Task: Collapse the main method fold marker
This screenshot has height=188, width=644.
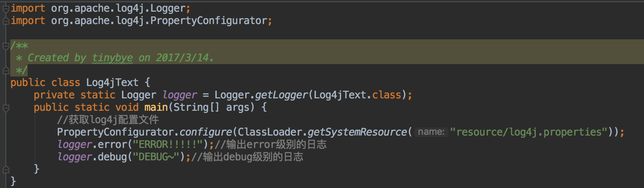Action: [x=6, y=108]
